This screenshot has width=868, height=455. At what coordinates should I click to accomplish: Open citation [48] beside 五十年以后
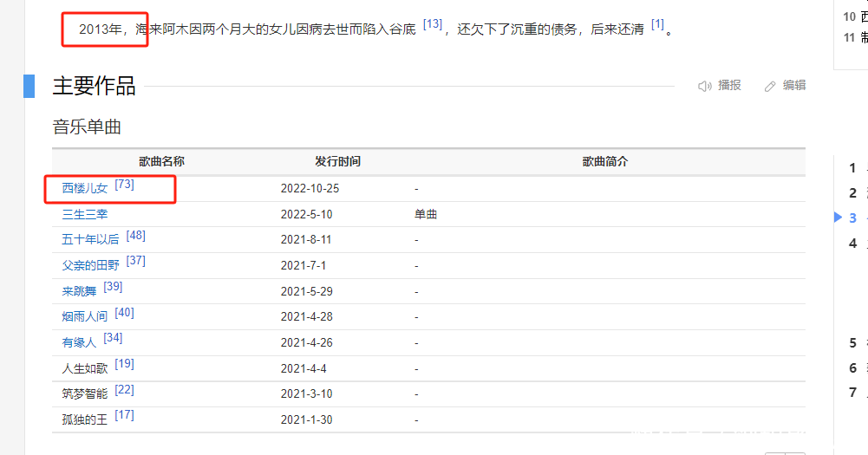(x=136, y=236)
